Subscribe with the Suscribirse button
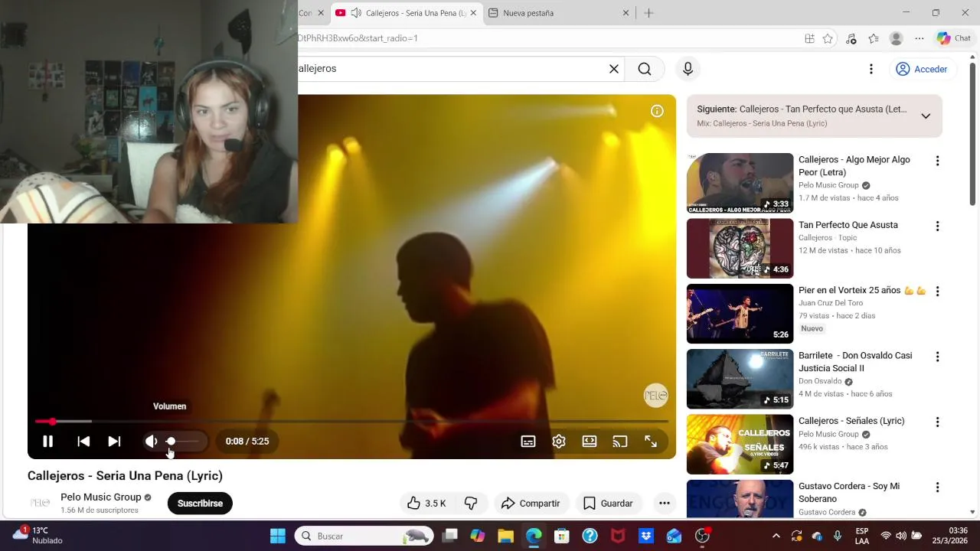Viewport: 980px width, 551px height. point(200,503)
